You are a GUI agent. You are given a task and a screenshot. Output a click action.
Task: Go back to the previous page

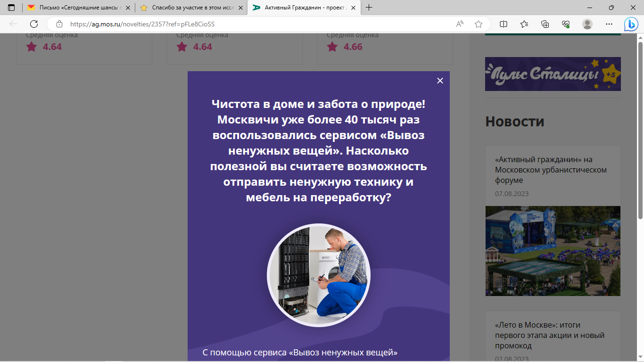[x=13, y=24]
